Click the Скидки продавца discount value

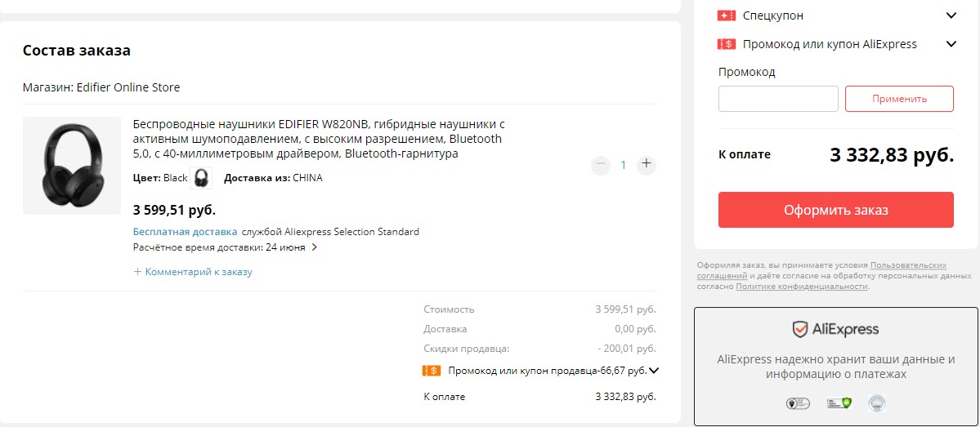coord(626,349)
